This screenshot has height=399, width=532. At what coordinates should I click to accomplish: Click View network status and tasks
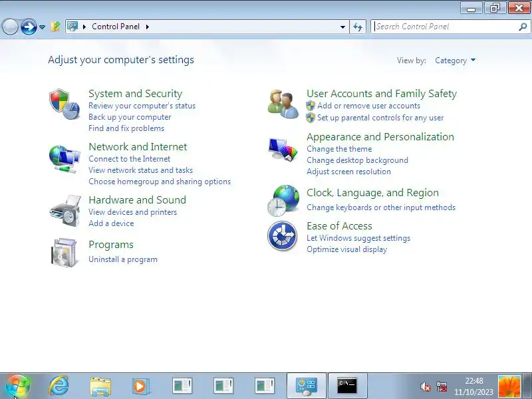(x=140, y=170)
